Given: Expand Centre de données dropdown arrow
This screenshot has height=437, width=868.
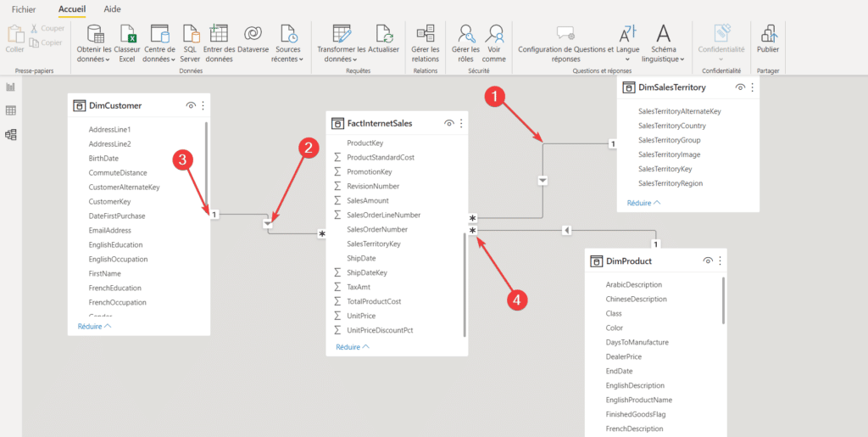Looking at the screenshot, I should coord(173,59).
